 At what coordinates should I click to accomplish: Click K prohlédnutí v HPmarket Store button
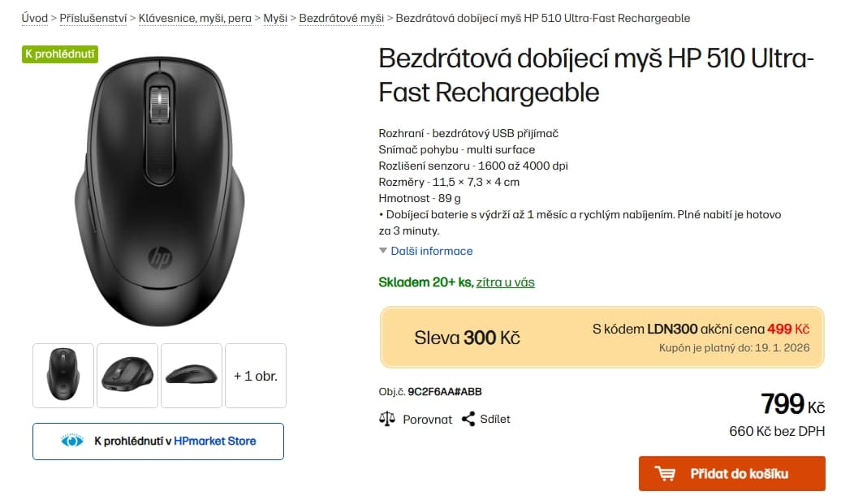157,441
